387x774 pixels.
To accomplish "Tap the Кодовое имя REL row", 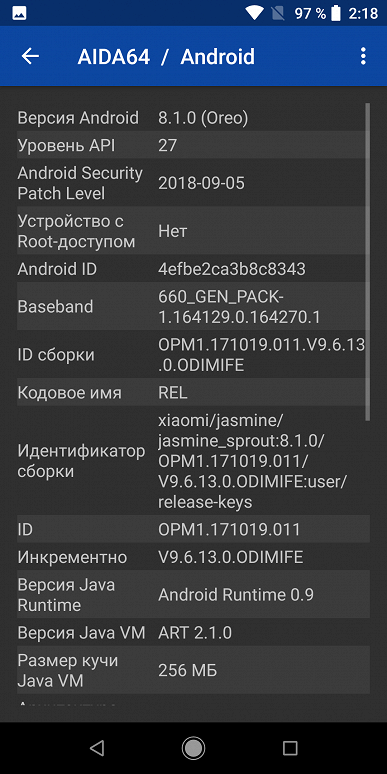I will click(194, 392).
